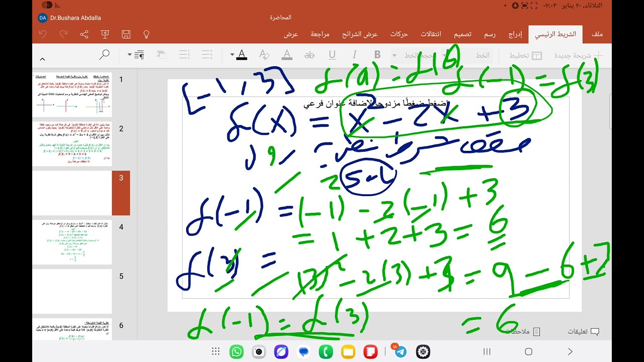Screen dimensions: 644x362
Task: Toggle underline formatting
Action: pos(332,55)
